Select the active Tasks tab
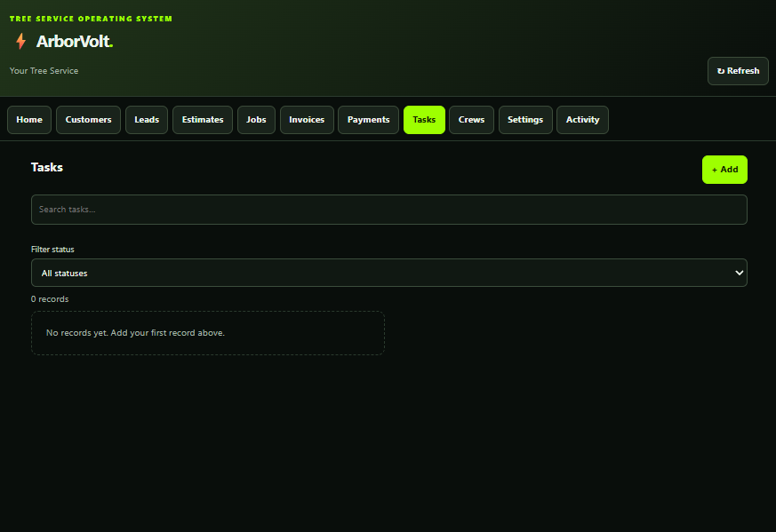The width and height of the screenshot is (776, 532). 424,120
